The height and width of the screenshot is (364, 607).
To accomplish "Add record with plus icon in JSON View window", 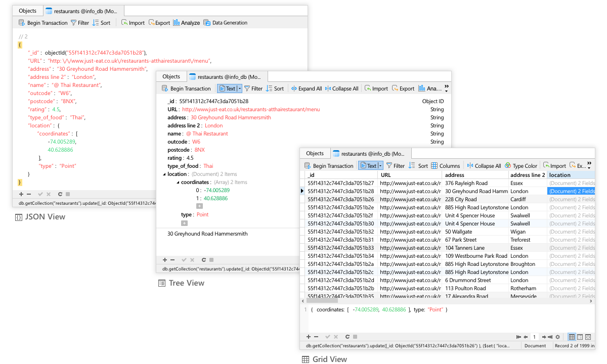I will click(x=21, y=194).
